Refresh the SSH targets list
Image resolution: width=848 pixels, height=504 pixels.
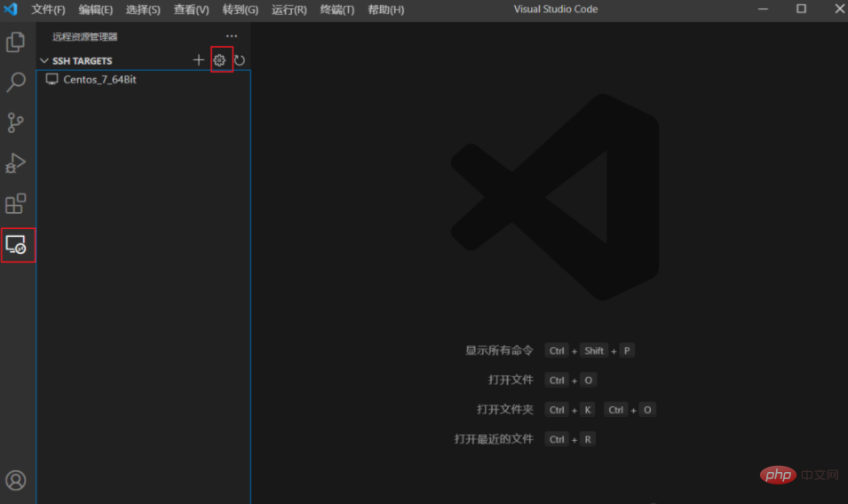pyautogui.click(x=240, y=60)
